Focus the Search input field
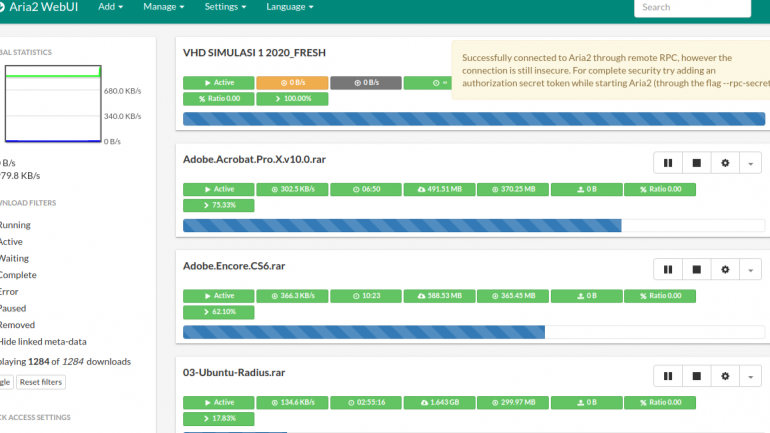The height and width of the screenshot is (433, 770). click(x=692, y=7)
